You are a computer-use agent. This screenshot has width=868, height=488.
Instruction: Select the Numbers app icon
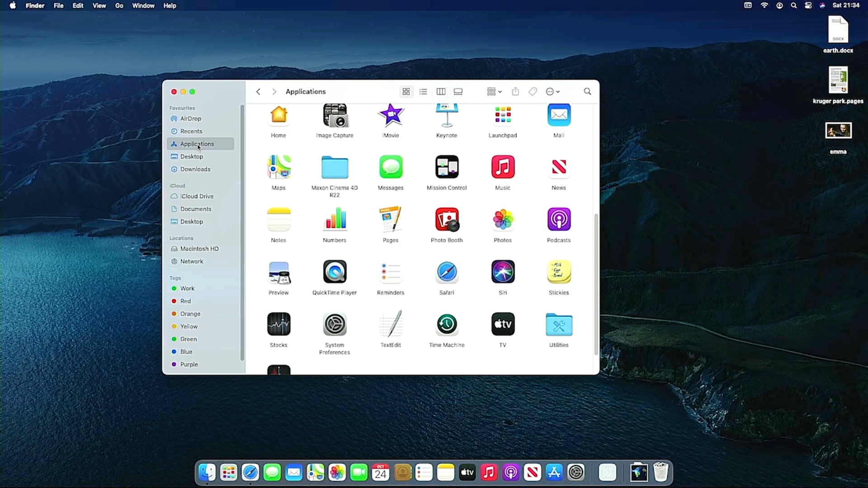335,220
